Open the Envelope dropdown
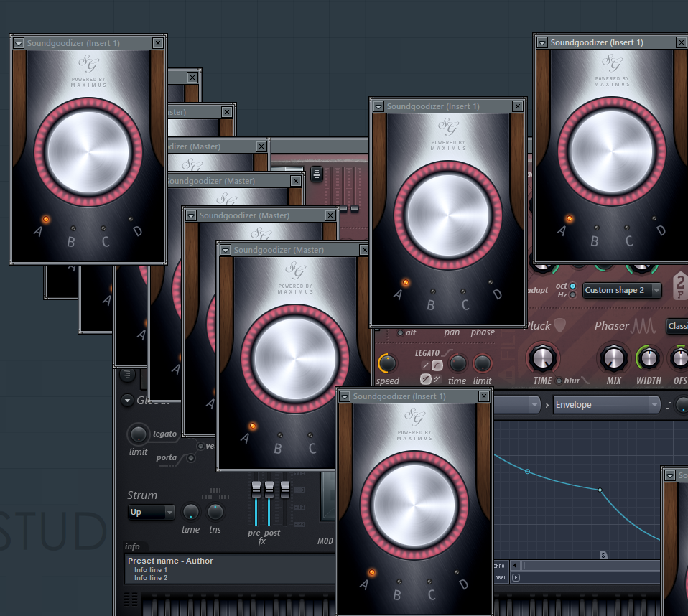 point(606,405)
